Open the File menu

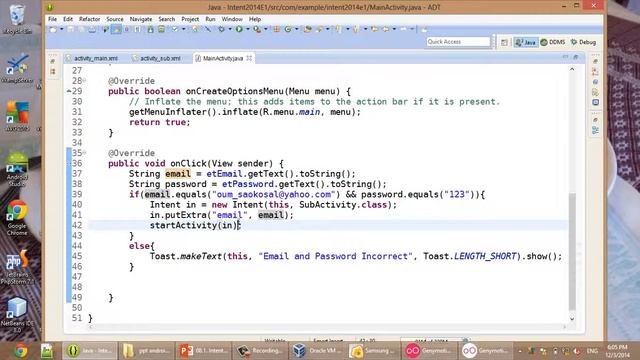pyautogui.click(x=52, y=19)
